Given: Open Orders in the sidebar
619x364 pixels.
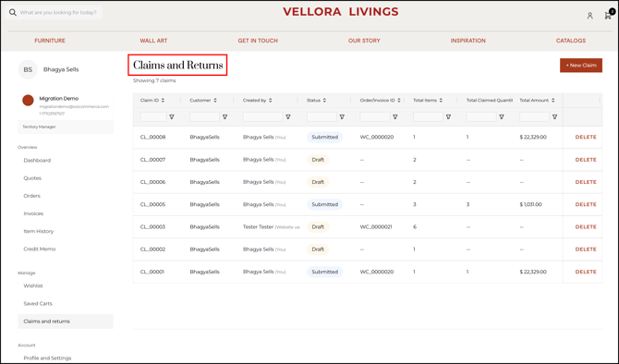Looking at the screenshot, I should pyautogui.click(x=32, y=196).
